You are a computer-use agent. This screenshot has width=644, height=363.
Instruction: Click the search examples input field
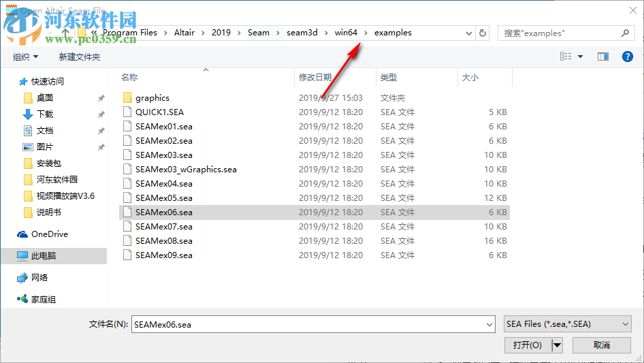point(559,33)
